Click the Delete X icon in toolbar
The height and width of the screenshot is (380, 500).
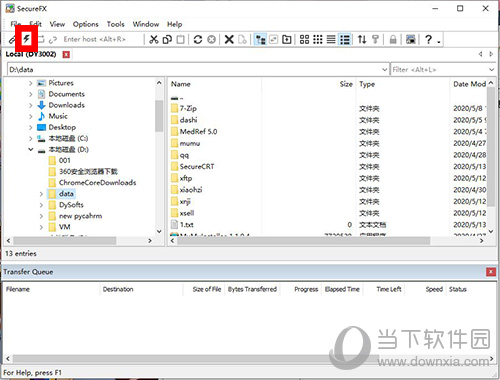(229, 39)
